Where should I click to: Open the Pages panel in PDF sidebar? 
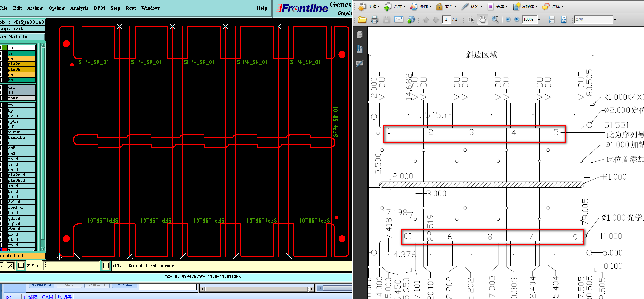click(x=360, y=34)
